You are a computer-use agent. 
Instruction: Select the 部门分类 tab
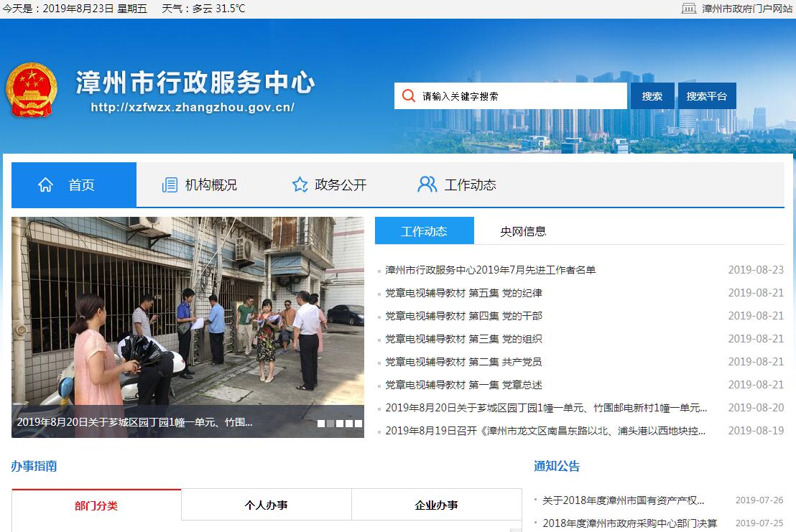tap(96, 505)
